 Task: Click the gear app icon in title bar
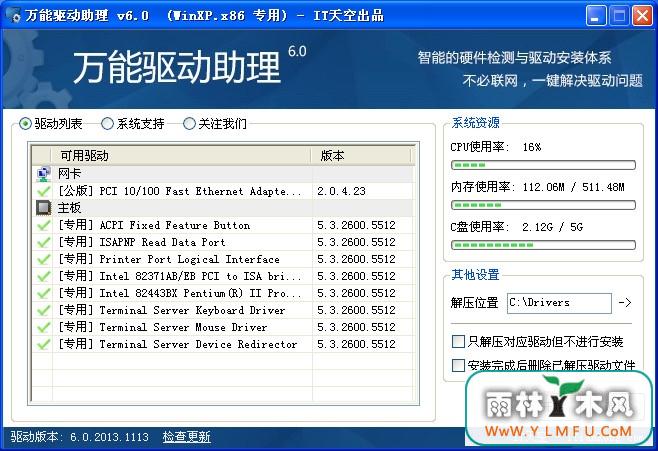tap(15, 16)
